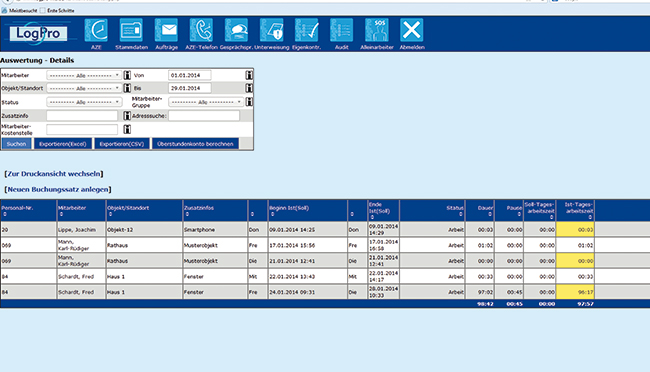The height and width of the screenshot is (372, 650).
Task: Open the AZE clock module icon
Action: [96, 30]
